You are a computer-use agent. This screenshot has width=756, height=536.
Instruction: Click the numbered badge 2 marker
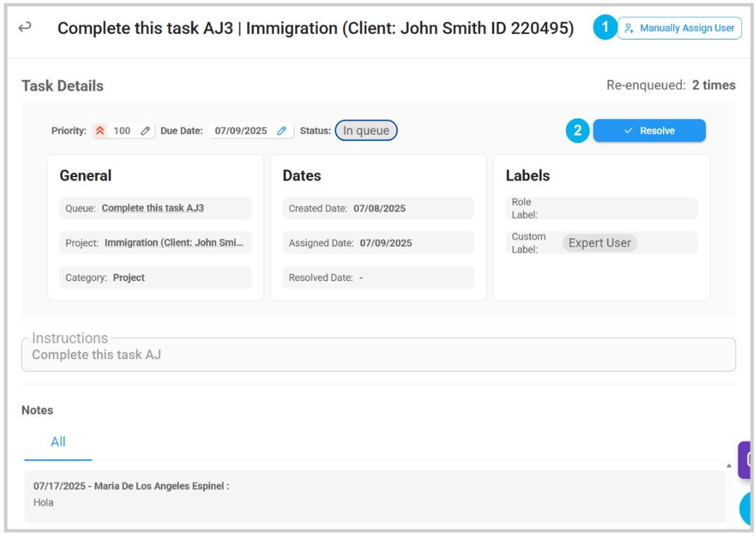[x=577, y=130]
